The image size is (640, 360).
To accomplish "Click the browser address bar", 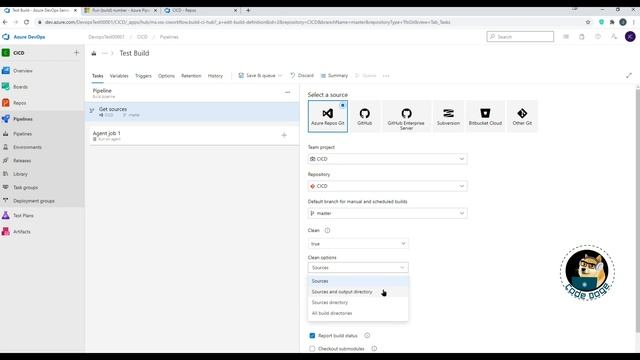I will [x=310, y=22].
